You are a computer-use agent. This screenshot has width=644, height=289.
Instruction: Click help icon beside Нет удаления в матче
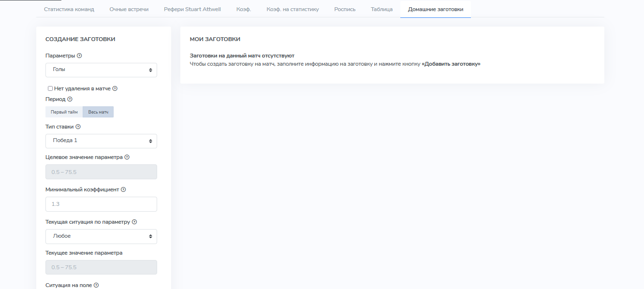(x=115, y=88)
